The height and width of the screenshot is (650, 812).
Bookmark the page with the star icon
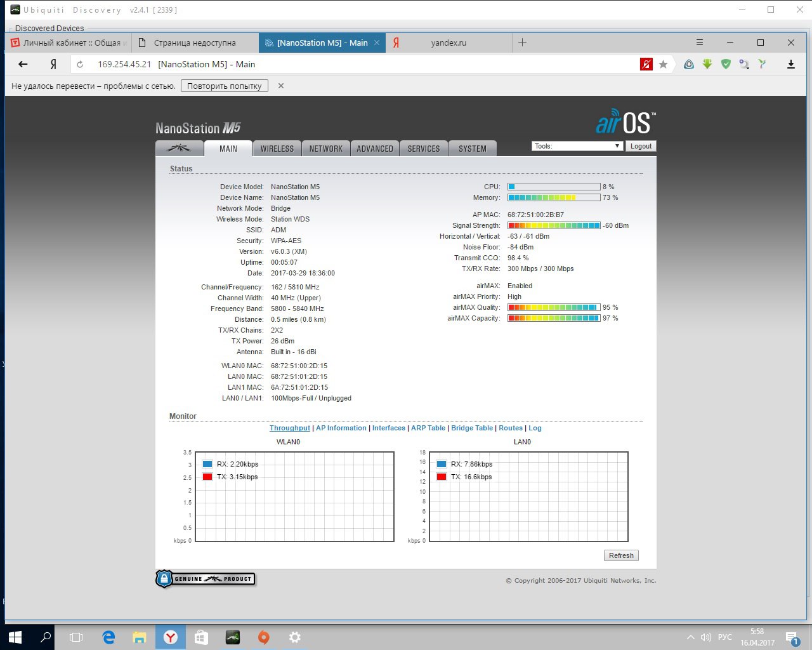[x=664, y=64]
